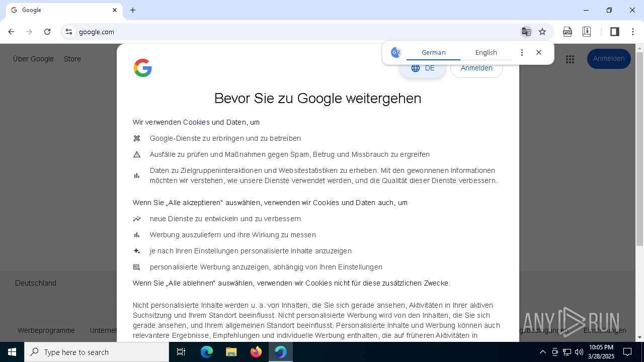The image size is (644, 362).
Task: Click text Google-Dienste zu erbringen und zu betreiben
Action: [x=225, y=138]
